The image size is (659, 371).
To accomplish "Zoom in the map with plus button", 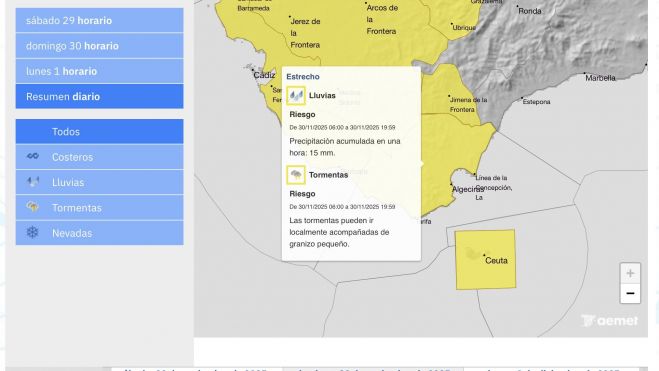I will (630, 273).
